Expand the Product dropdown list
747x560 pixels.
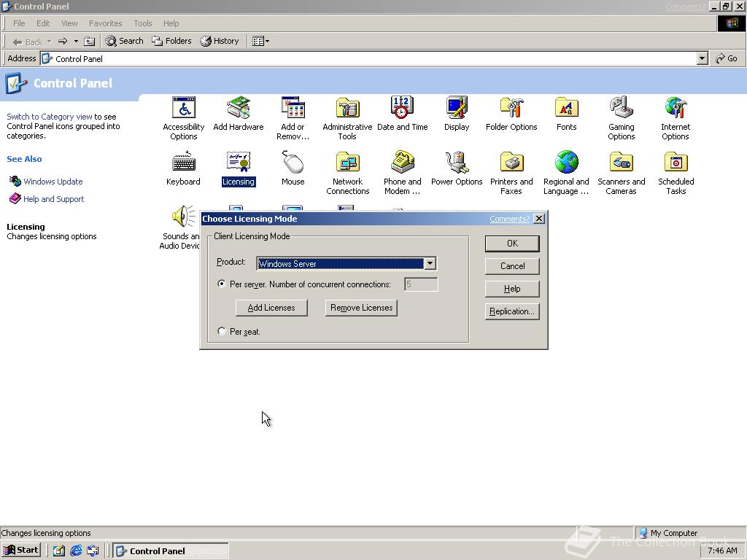[x=430, y=263]
